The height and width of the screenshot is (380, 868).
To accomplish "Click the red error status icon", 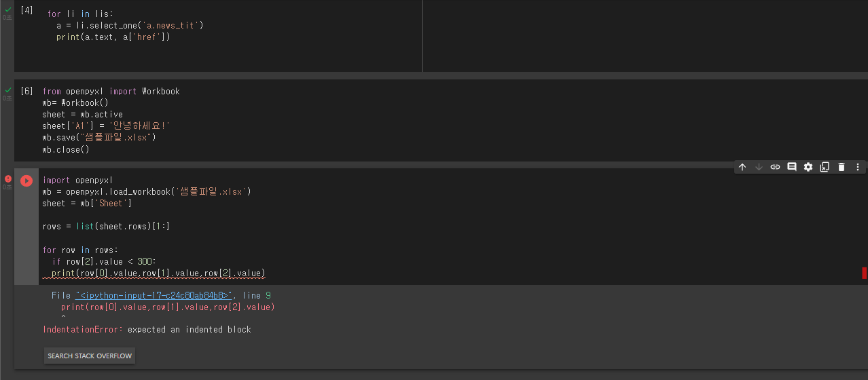I will [x=7, y=179].
